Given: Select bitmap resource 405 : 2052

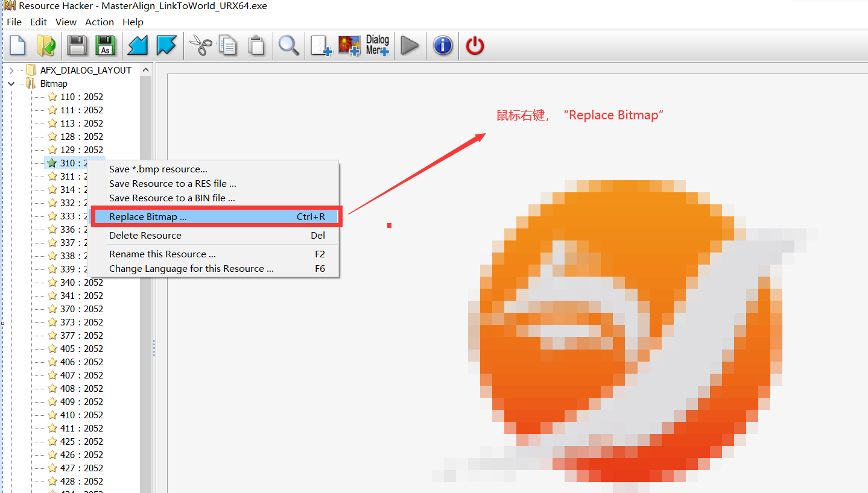Looking at the screenshot, I should click(81, 349).
